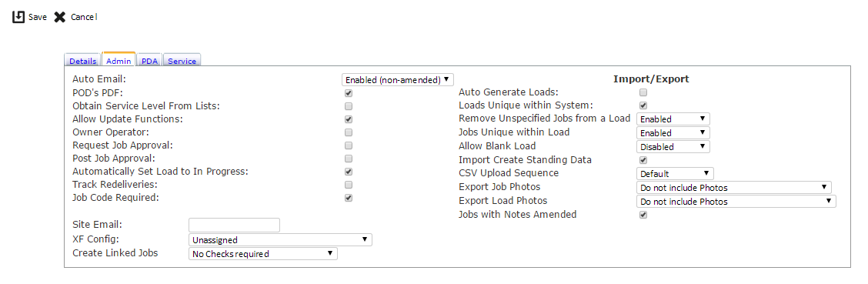868x284 pixels.
Task: Toggle Jobs with Notes Amended checkbox
Action: [x=643, y=215]
